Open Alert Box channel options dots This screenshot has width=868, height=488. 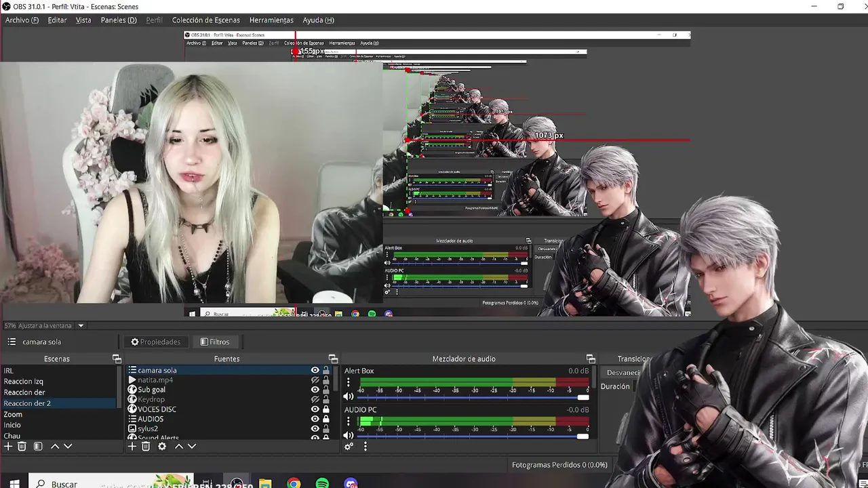click(349, 382)
